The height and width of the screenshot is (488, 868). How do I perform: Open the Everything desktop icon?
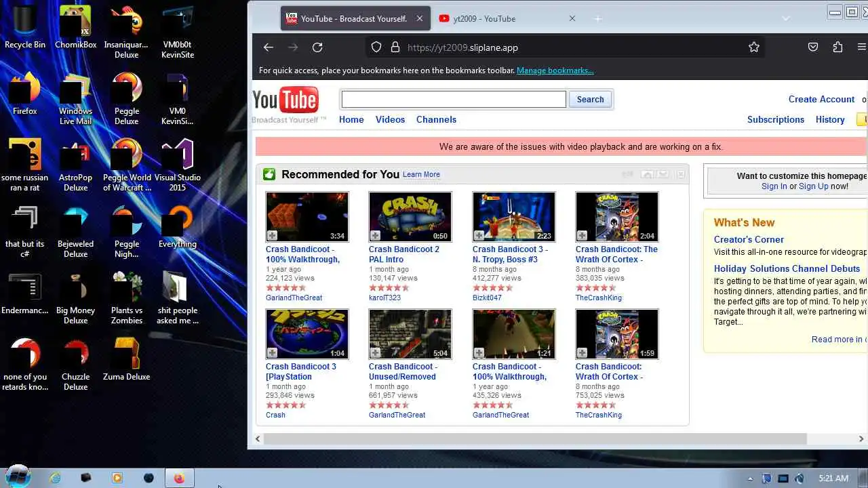(x=178, y=227)
